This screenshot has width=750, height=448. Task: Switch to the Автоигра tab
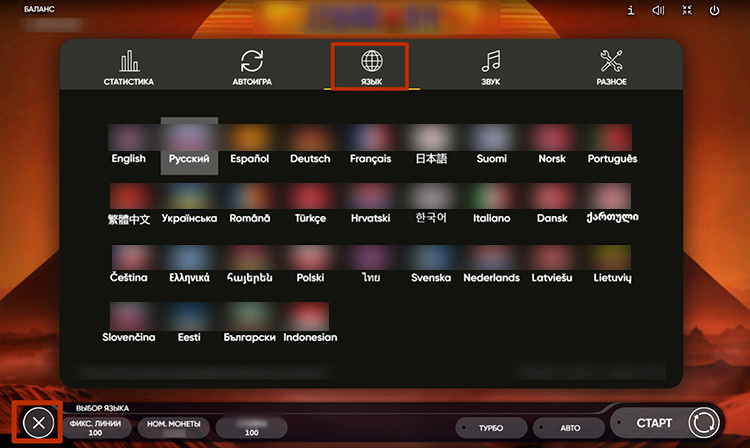point(252,67)
